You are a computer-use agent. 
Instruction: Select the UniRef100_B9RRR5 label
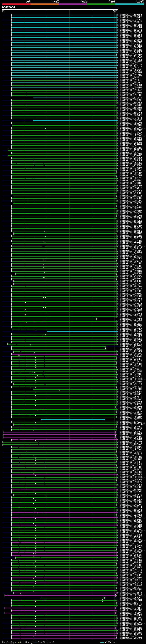click(x=131, y=512)
